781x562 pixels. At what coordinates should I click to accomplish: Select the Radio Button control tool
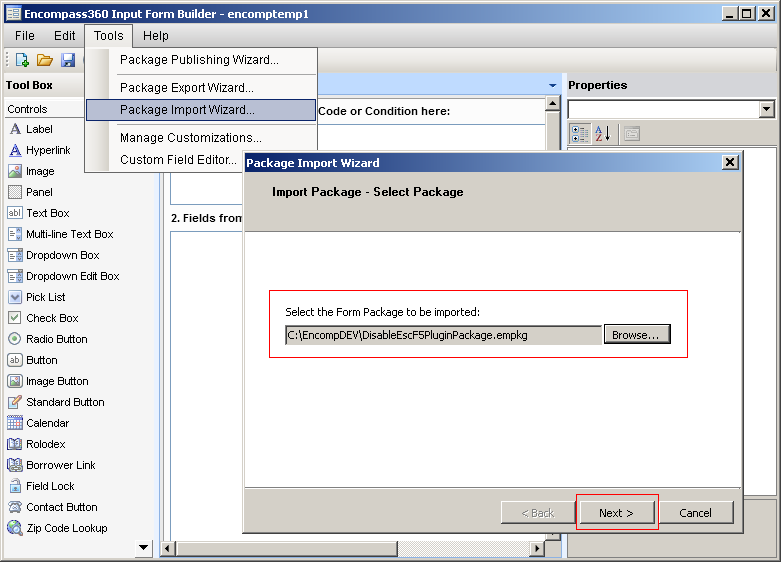pos(56,339)
